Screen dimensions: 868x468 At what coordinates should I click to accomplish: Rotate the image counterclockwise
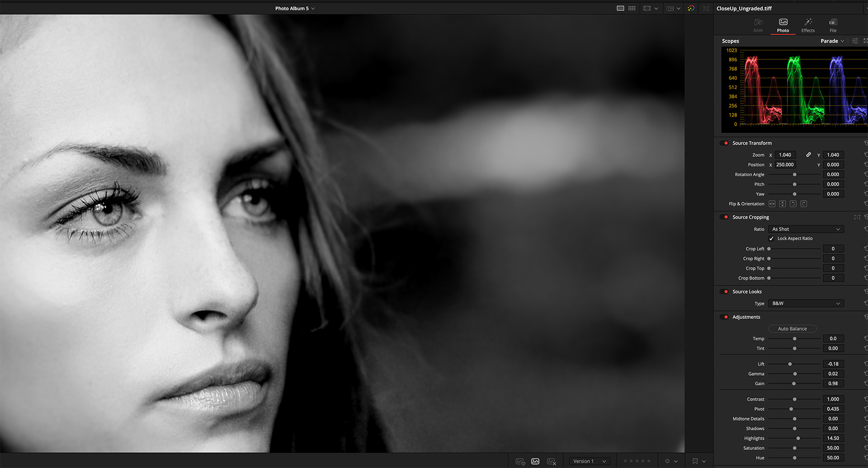793,204
